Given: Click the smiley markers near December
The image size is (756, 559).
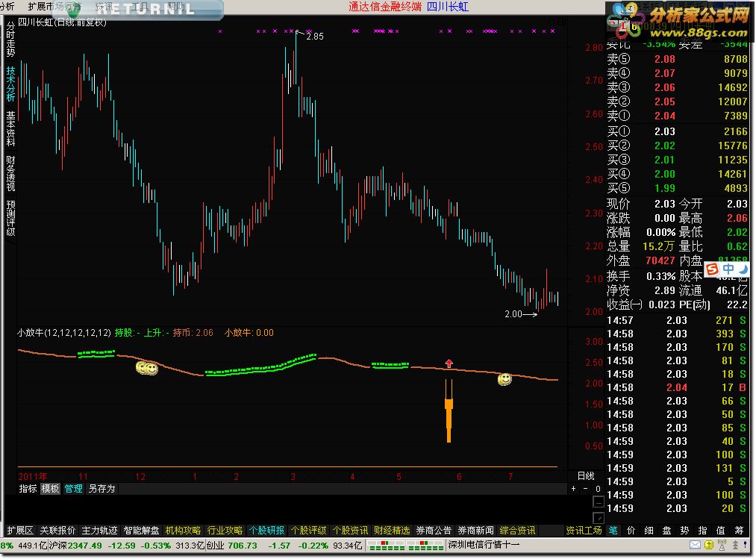Looking at the screenshot, I should pyautogui.click(x=146, y=369).
